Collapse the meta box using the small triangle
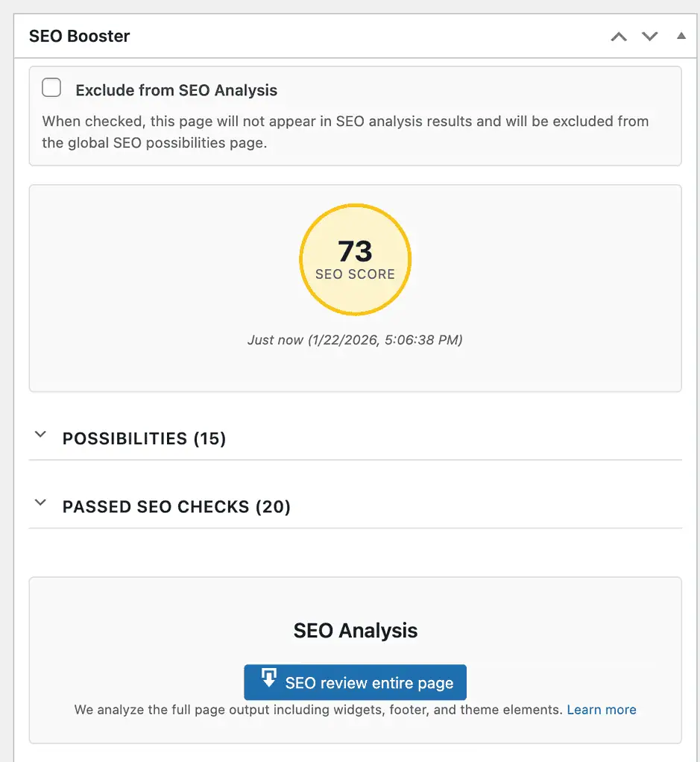The width and height of the screenshot is (700, 762). point(681,35)
